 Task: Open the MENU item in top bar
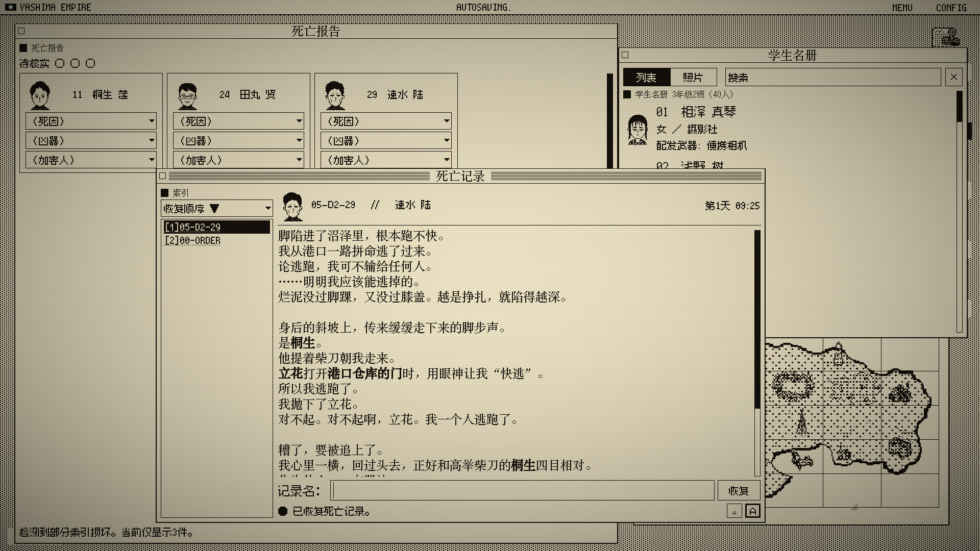click(x=902, y=8)
